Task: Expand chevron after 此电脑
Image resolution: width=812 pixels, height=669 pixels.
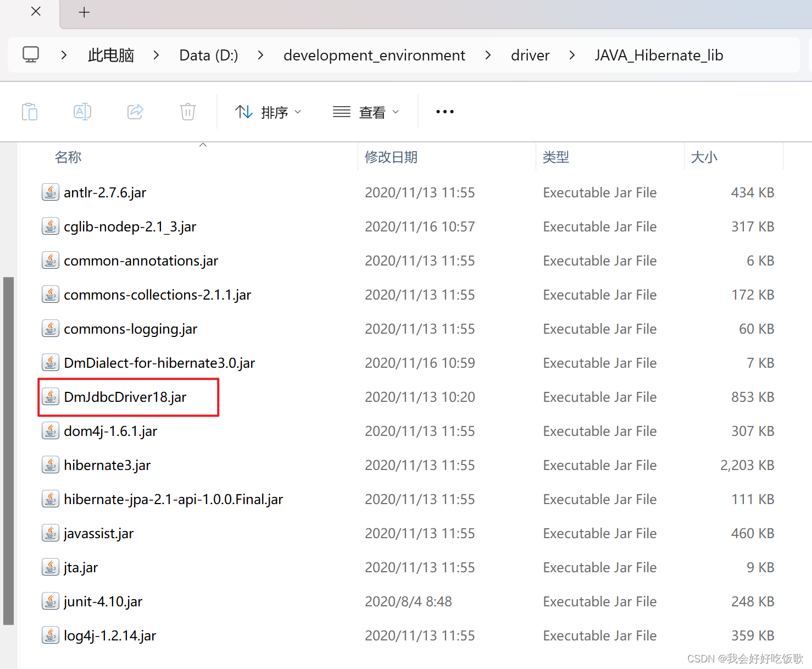Action: pyautogui.click(x=157, y=55)
